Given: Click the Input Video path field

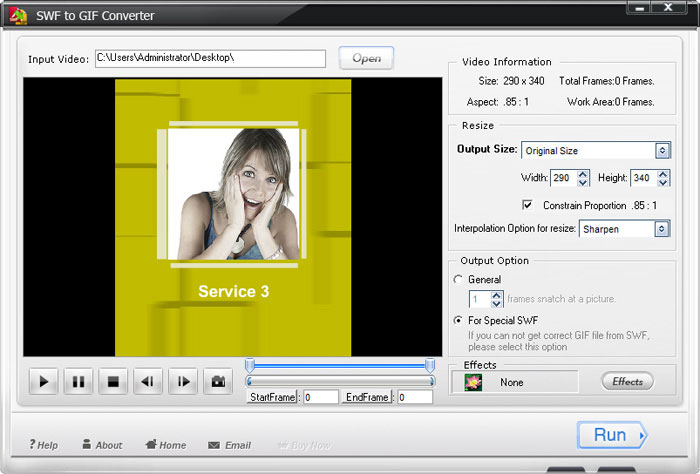Looking at the screenshot, I should [x=210, y=58].
